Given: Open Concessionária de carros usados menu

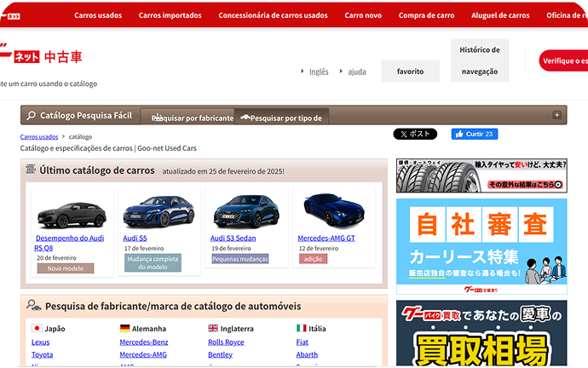Looking at the screenshot, I should coord(273,15).
